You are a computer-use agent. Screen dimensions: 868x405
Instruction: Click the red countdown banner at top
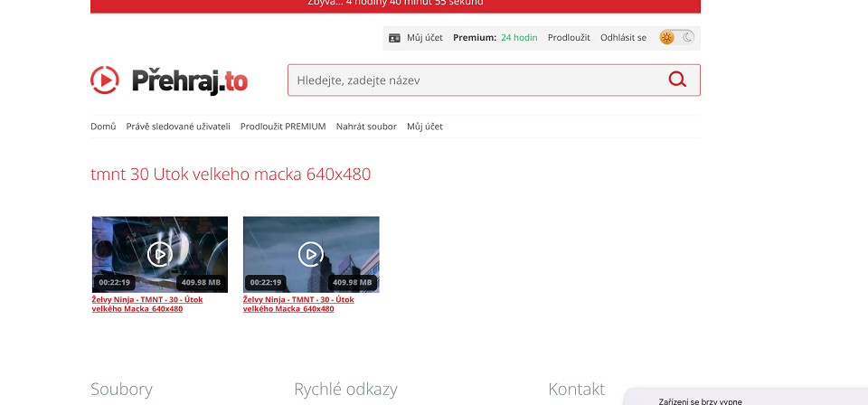(395, 5)
